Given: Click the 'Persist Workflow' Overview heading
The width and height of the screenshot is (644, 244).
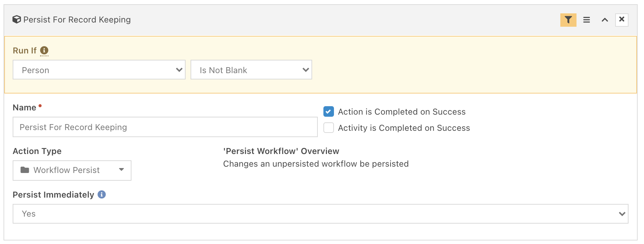Looking at the screenshot, I should point(281,151).
